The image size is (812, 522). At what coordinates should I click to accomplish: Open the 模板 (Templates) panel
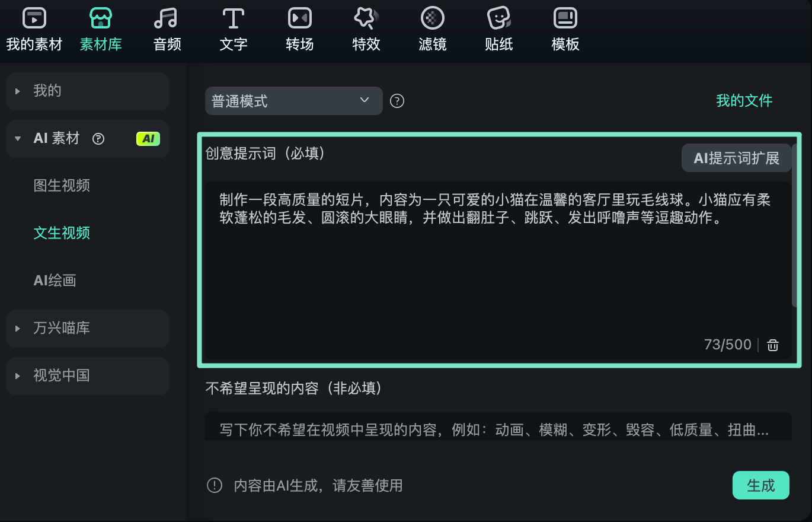point(565,28)
